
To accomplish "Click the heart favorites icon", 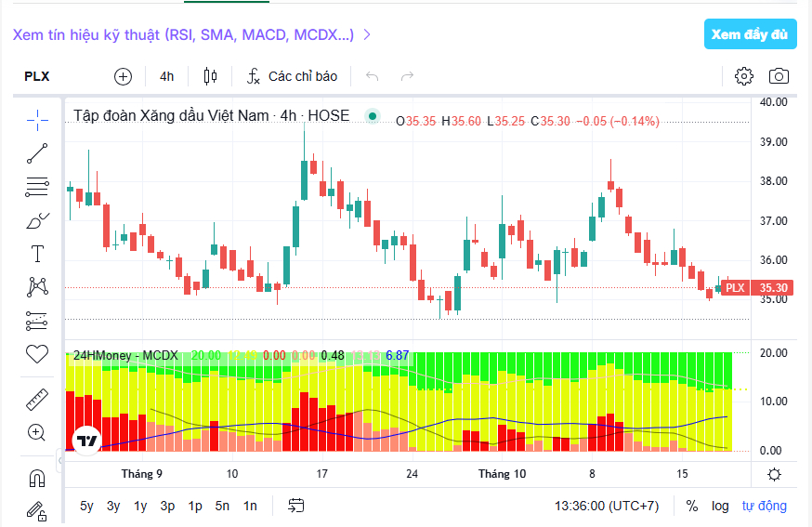I will 37,354.
